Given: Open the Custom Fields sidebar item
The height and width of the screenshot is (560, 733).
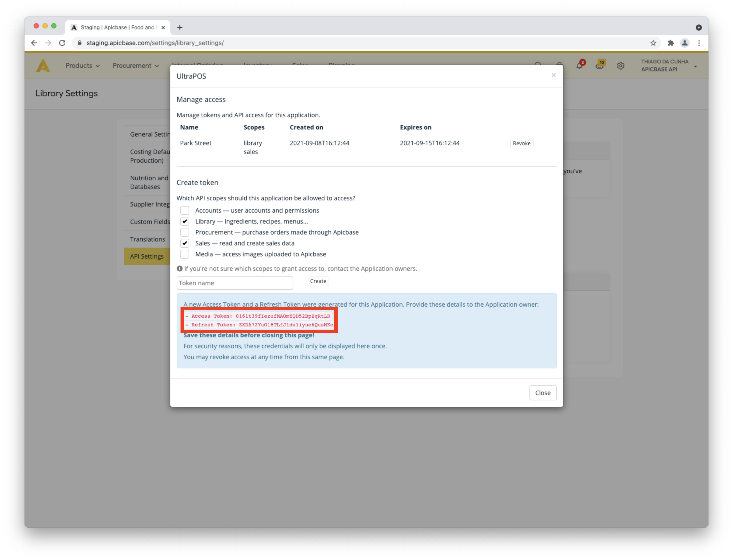Looking at the screenshot, I should (x=147, y=222).
